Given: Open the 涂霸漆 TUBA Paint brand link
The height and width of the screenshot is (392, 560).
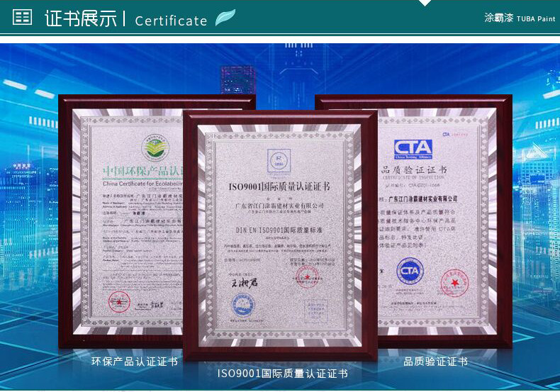Looking at the screenshot, I should tap(520, 18).
